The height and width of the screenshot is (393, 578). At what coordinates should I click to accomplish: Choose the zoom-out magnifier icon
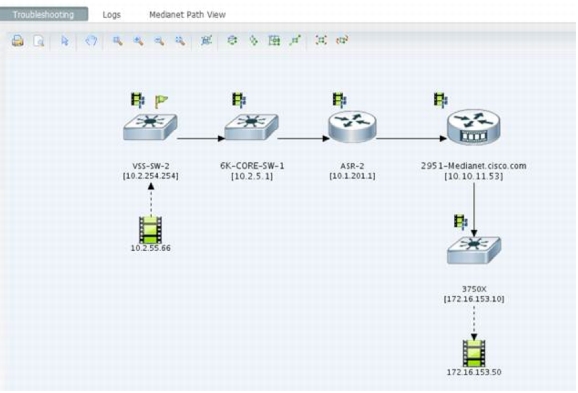click(159, 41)
